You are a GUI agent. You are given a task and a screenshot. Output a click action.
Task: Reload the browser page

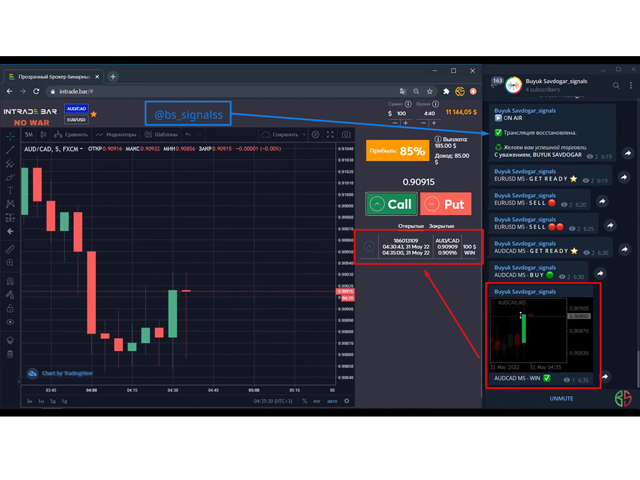[36, 91]
